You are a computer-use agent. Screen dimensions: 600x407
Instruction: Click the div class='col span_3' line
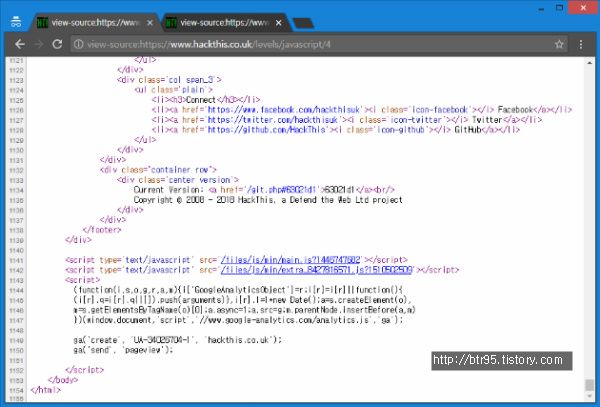(x=169, y=80)
